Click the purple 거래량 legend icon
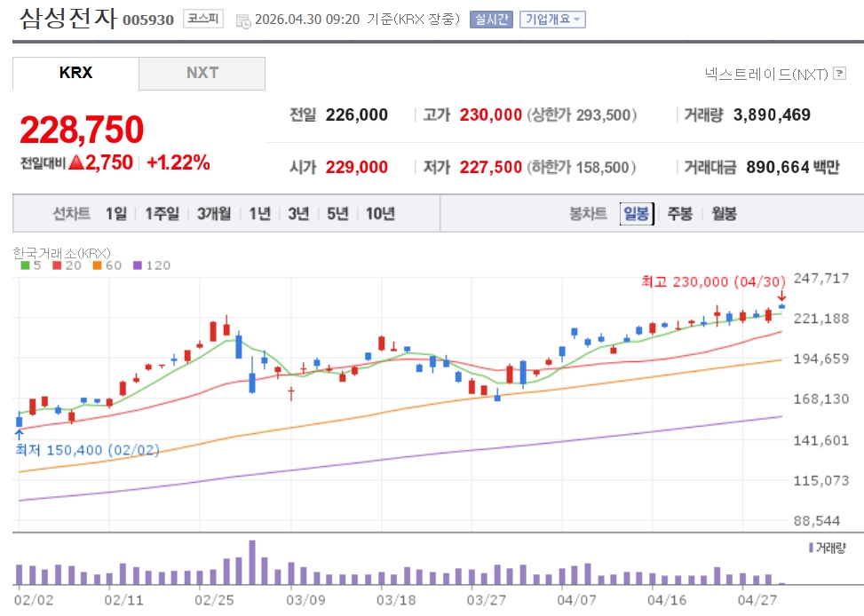This screenshot has width=864, height=616. click(811, 548)
